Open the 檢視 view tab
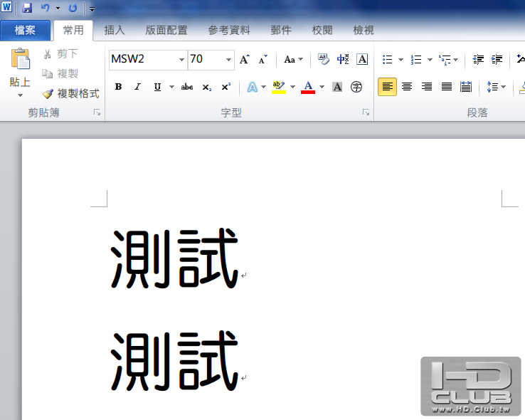 tap(364, 30)
